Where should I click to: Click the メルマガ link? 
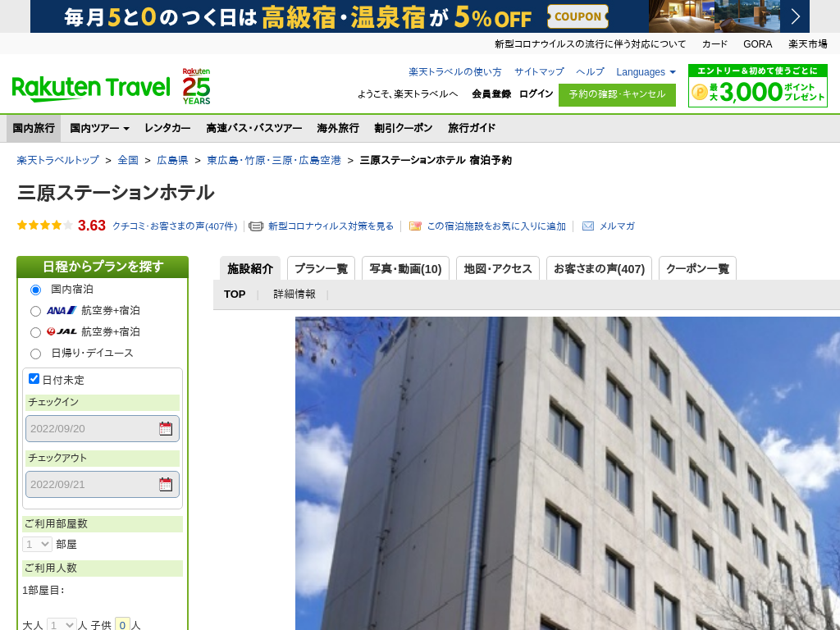[x=617, y=226]
